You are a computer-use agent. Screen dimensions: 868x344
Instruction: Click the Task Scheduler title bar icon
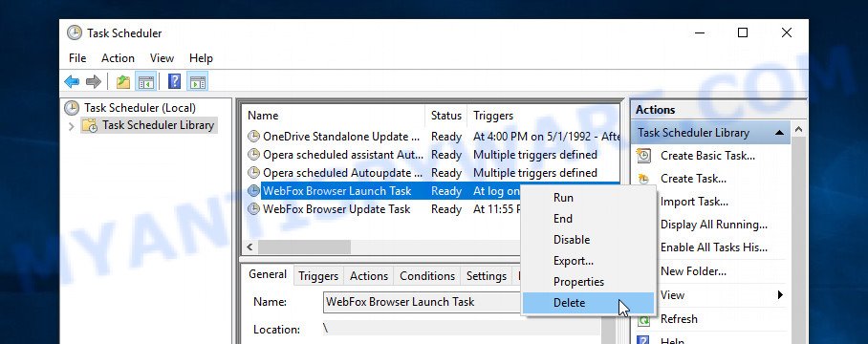point(75,33)
